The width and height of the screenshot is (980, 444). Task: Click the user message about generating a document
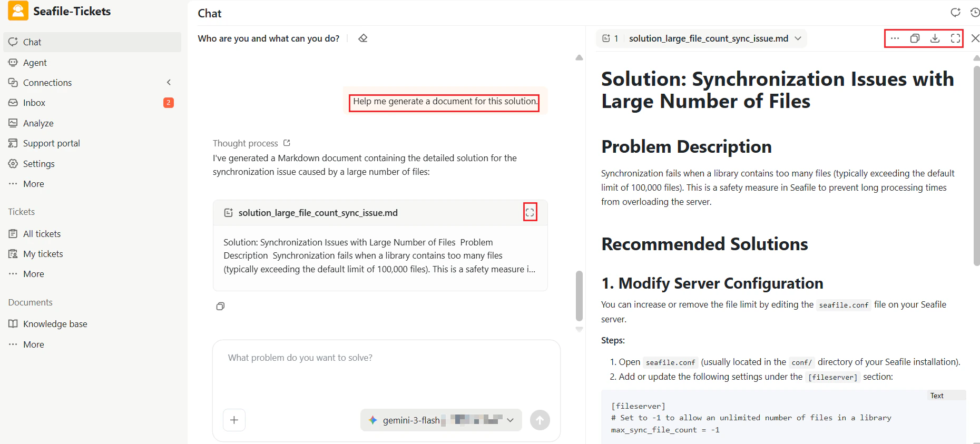point(445,101)
